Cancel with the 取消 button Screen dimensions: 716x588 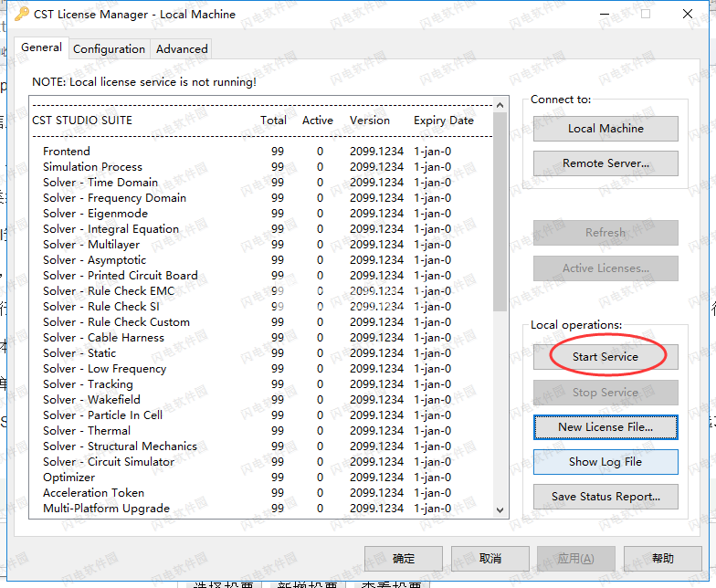pyautogui.click(x=490, y=559)
